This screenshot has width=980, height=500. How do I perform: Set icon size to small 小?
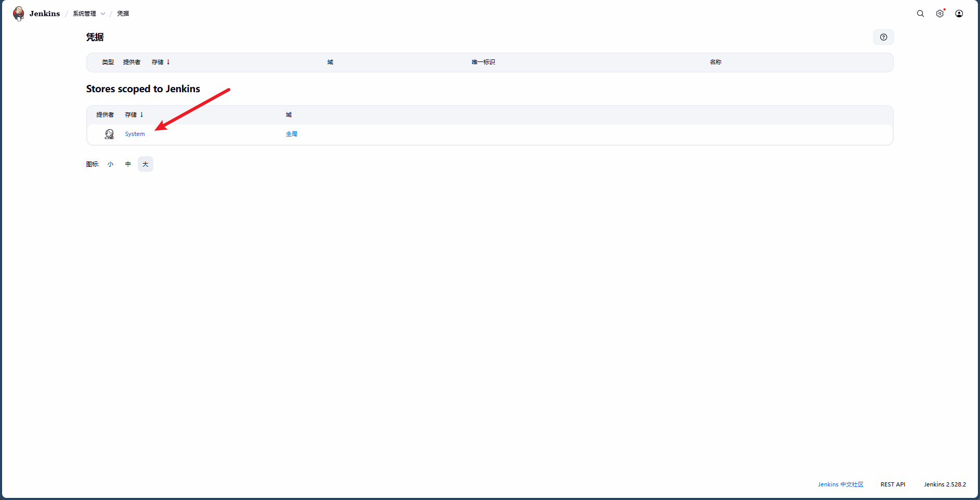click(x=111, y=164)
